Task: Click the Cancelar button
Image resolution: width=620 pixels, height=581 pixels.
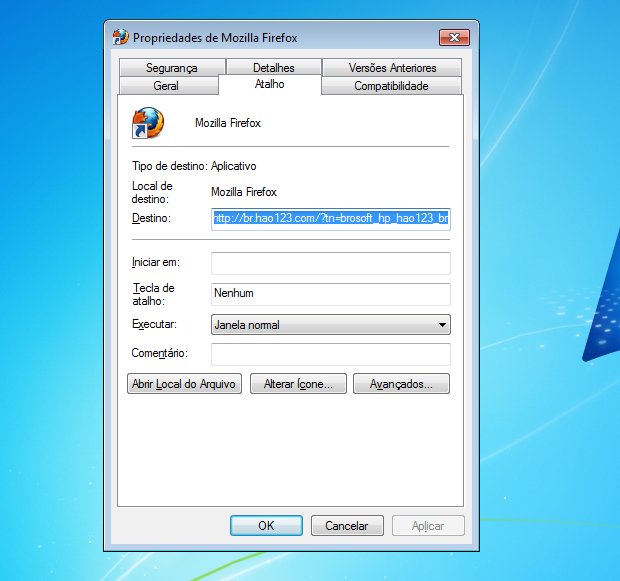Action: [x=347, y=526]
